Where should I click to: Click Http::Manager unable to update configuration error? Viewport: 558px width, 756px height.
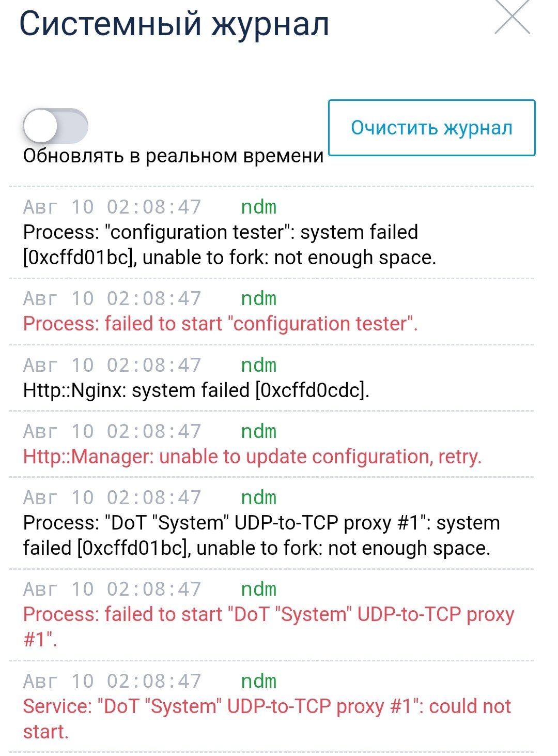253,457
